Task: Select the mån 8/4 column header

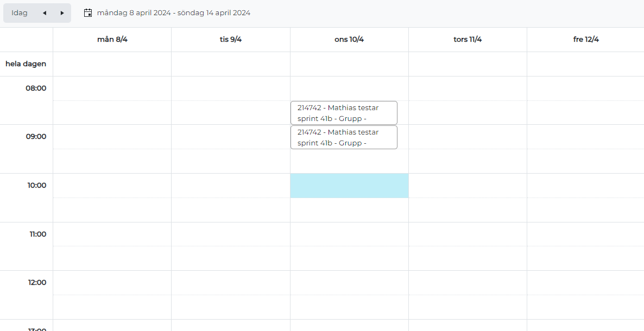Action: (x=112, y=40)
